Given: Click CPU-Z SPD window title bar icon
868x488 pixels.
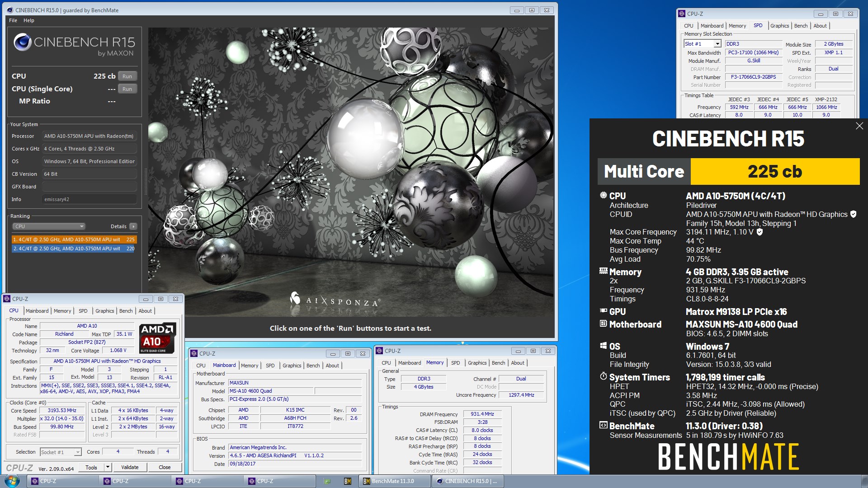Looking at the screenshot, I should [682, 14].
